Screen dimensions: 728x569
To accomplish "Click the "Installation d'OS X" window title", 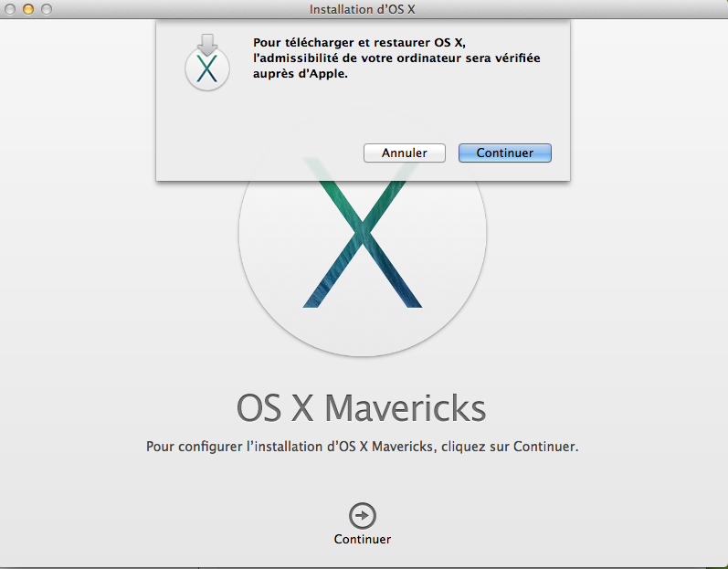I will click(362, 9).
